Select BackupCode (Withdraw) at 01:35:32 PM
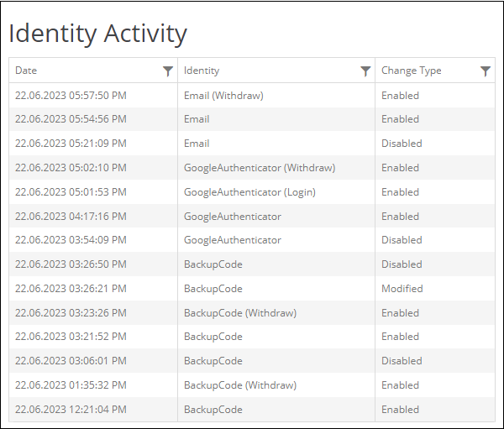The height and width of the screenshot is (429, 504). click(240, 385)
